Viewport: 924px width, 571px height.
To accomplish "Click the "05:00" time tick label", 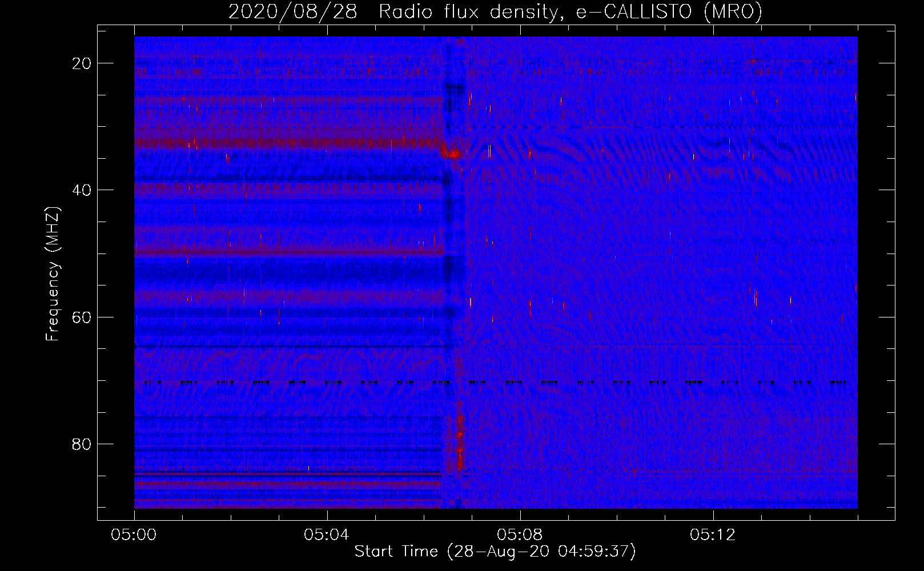I will click(x=134, y=535).
